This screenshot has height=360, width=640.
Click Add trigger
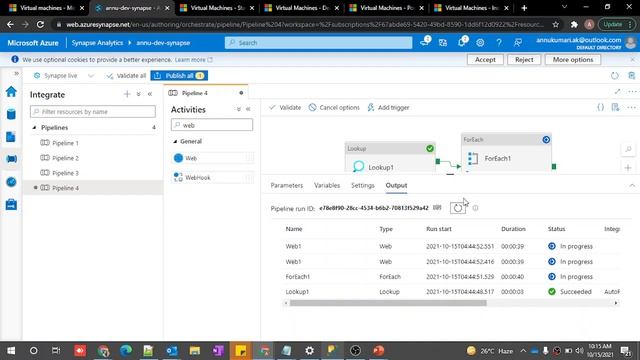point(388,107)
